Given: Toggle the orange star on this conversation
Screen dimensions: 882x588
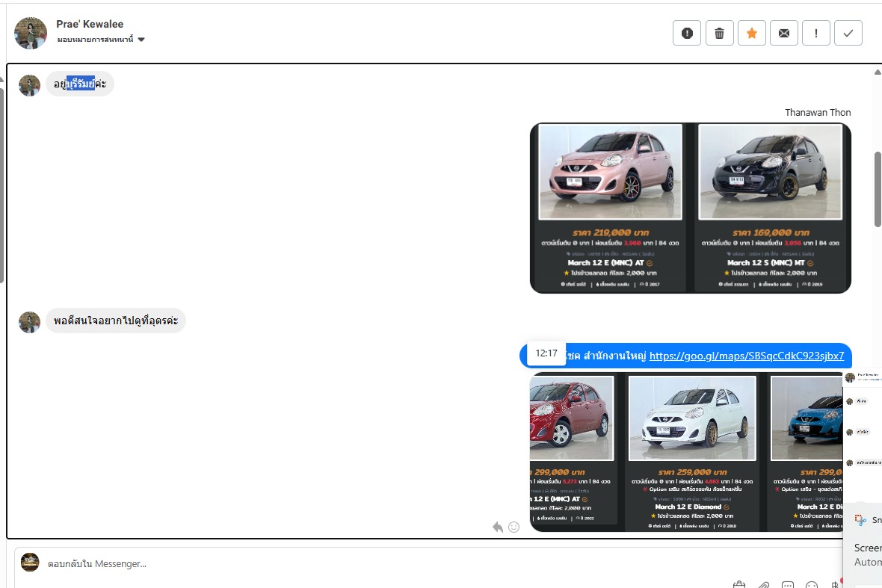Looking at the screenshot, I should click(x=752, y=33).
